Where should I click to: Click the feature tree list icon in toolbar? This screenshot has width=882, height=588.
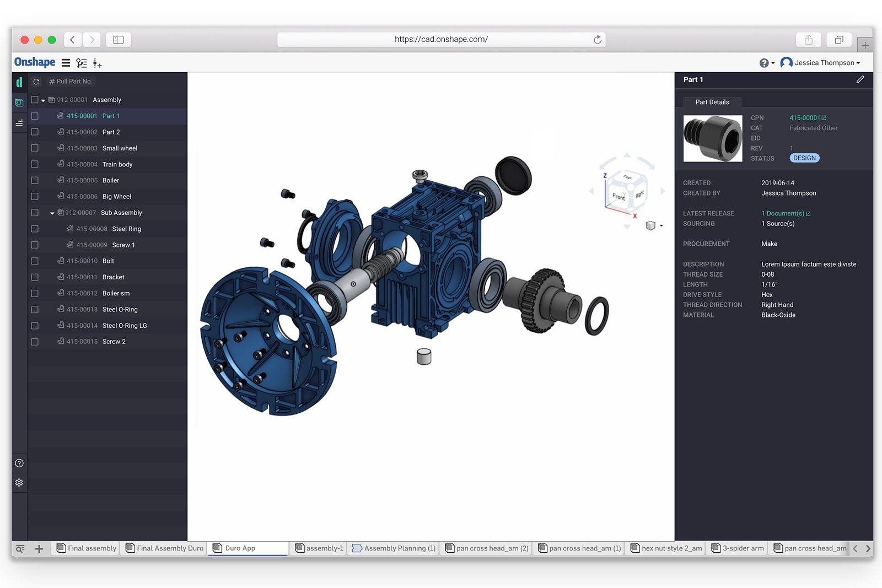coord(82,63)
